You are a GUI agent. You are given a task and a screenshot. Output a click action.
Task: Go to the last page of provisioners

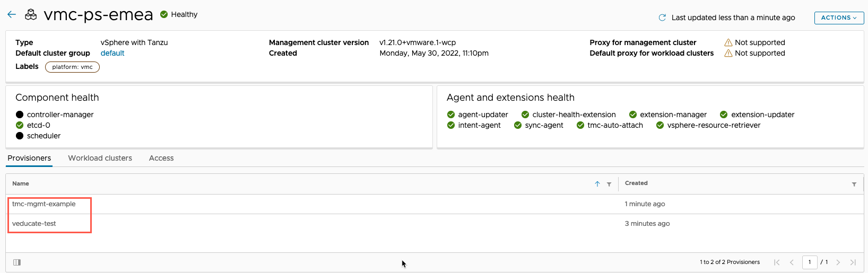point(853,262)
